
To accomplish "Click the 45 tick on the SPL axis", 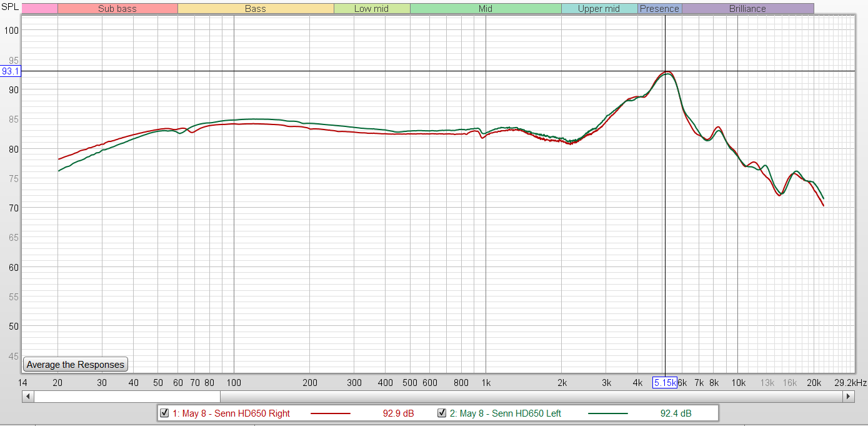I will (x=15, y=357).
